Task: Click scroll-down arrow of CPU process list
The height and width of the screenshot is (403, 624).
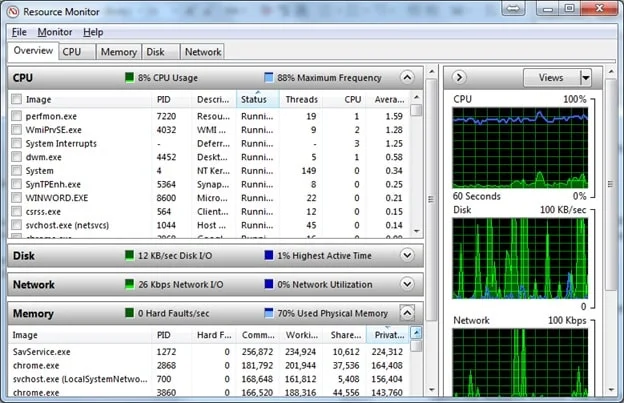Action: (416, 231)
